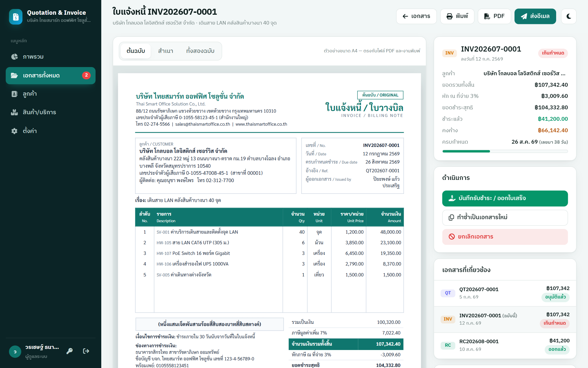Go to ลูกค้า customers page
The height and width of the screenshot is (368, 588).
[51, 94]
